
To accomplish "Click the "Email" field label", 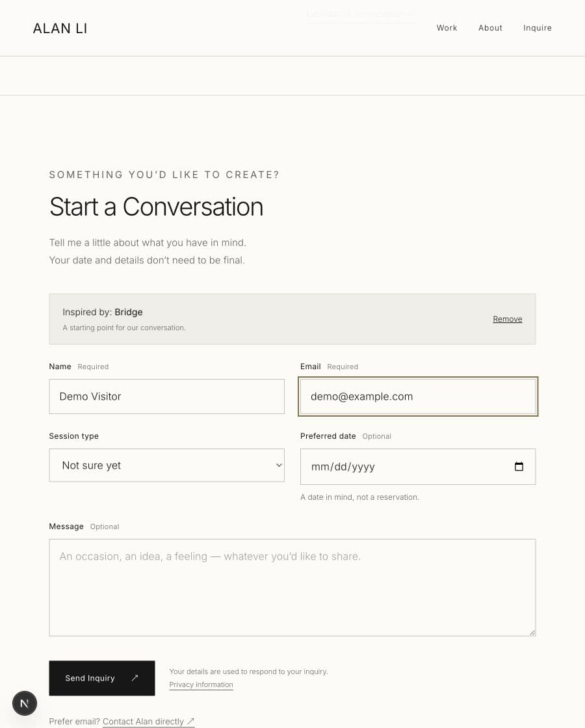I will tap(311, 367).
